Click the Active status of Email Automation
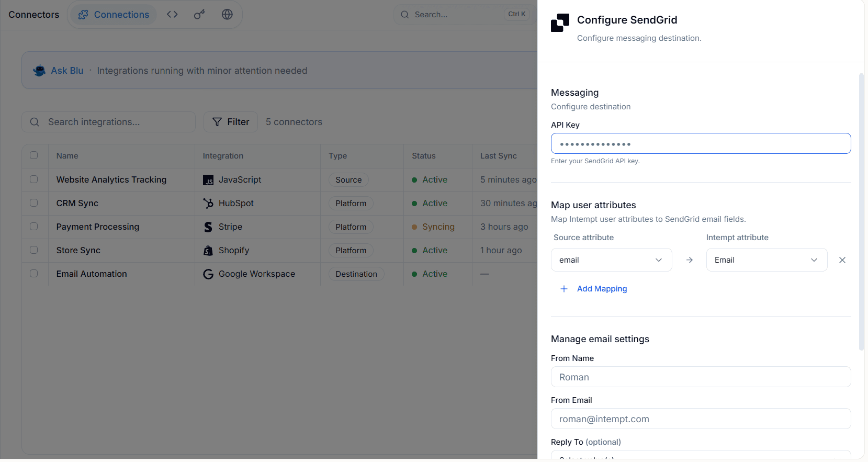 tap(430, 274)
